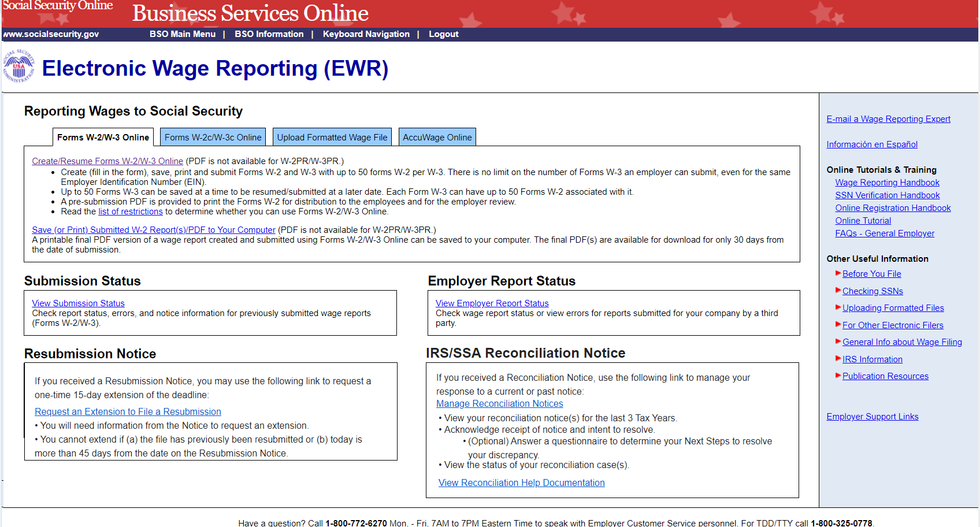Open E-mail a Wage Reporting Expert

(888, 119)
